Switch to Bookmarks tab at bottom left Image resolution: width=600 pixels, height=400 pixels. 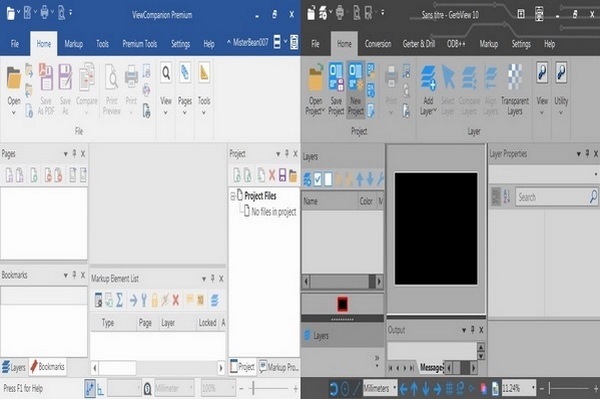tap(47, 366)
